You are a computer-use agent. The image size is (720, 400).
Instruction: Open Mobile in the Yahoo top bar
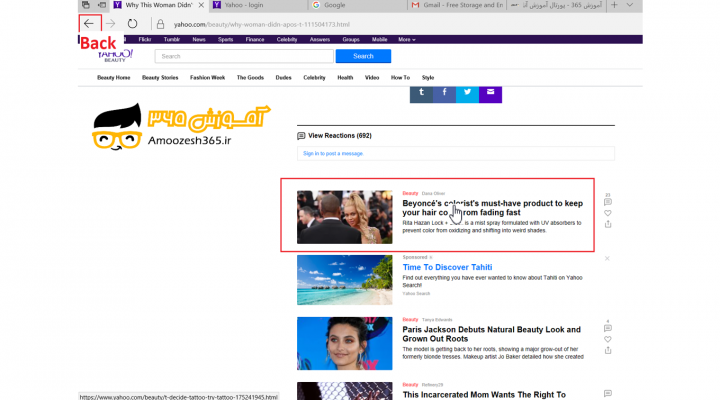click(379, 39)
